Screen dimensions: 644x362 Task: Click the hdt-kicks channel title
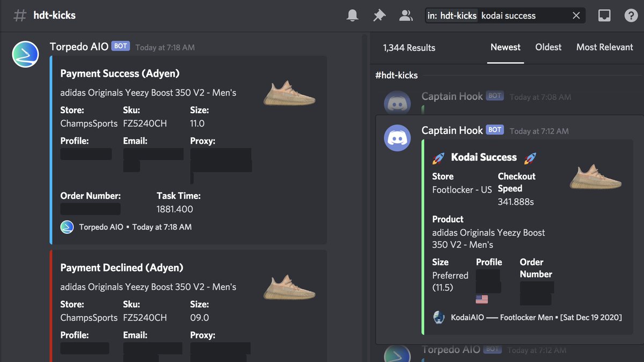54,15
